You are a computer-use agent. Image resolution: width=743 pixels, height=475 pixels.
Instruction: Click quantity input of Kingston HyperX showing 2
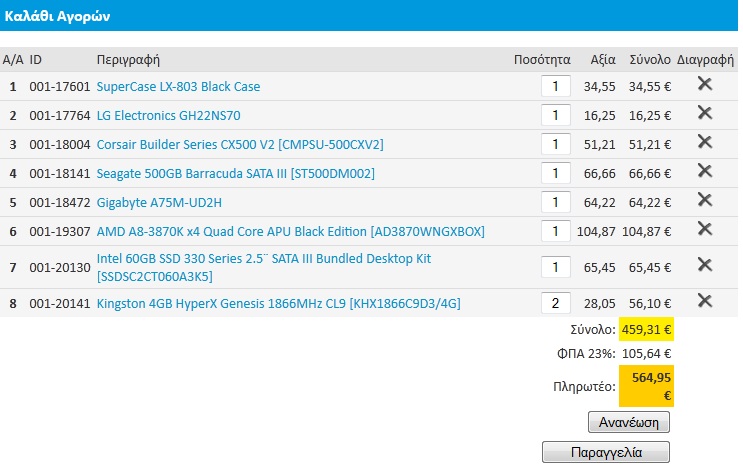pyautogui.click(x=555, y=303)
